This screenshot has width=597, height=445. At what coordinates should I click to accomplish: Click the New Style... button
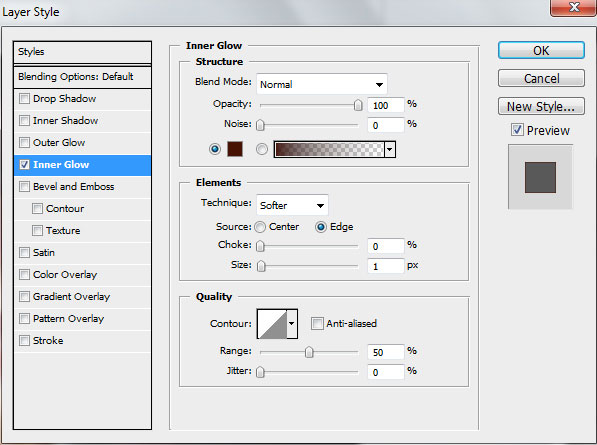click(541, 107)
